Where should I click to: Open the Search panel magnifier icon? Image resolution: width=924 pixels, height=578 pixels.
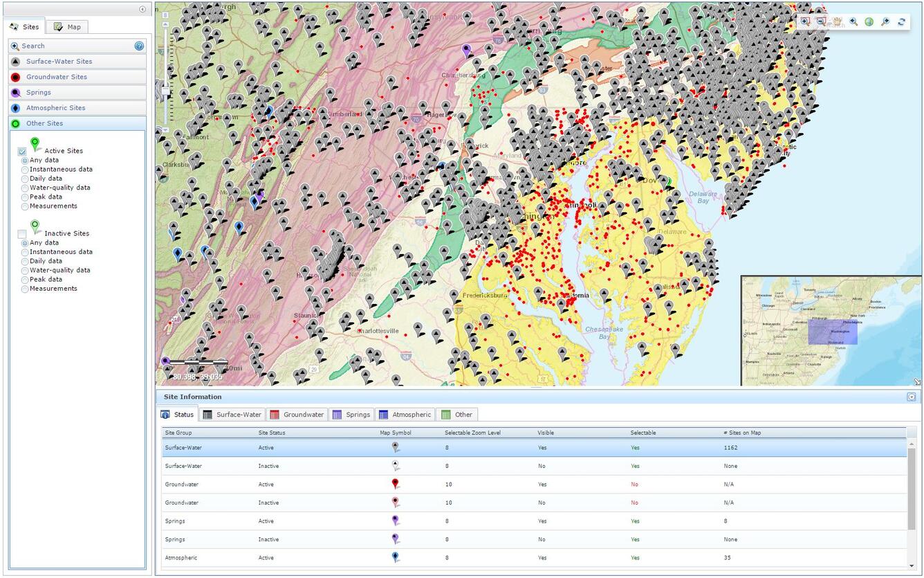pos(15,46)
